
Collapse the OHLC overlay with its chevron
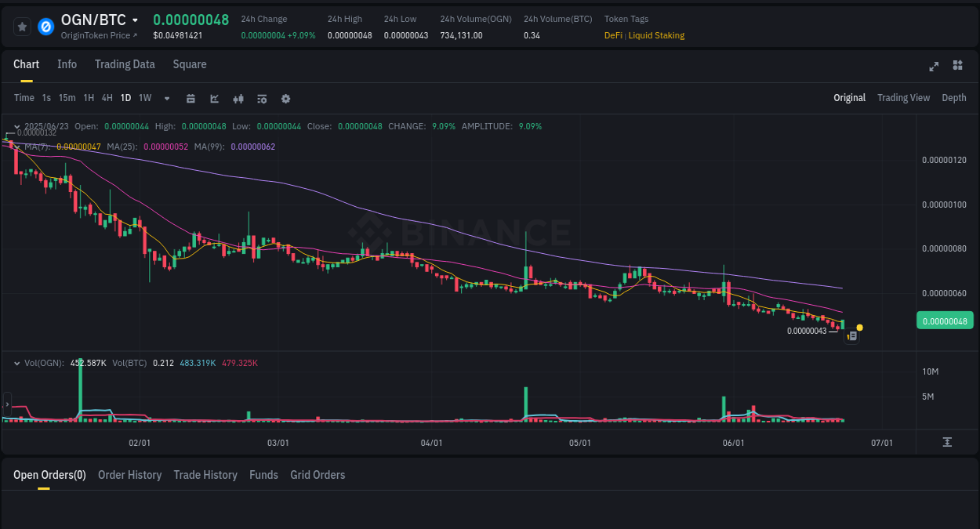[16, 126]
